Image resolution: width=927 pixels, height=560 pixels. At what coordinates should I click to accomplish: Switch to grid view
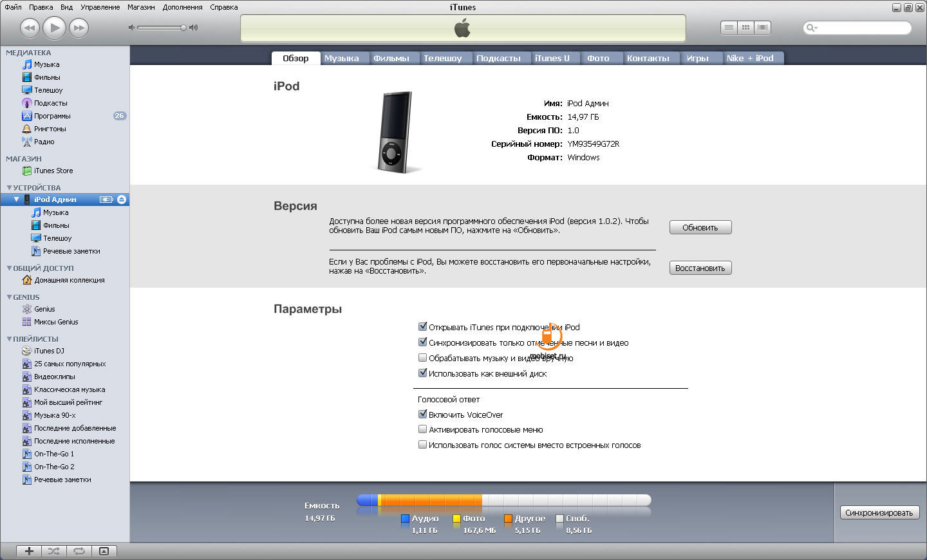[x=745, y=28]
